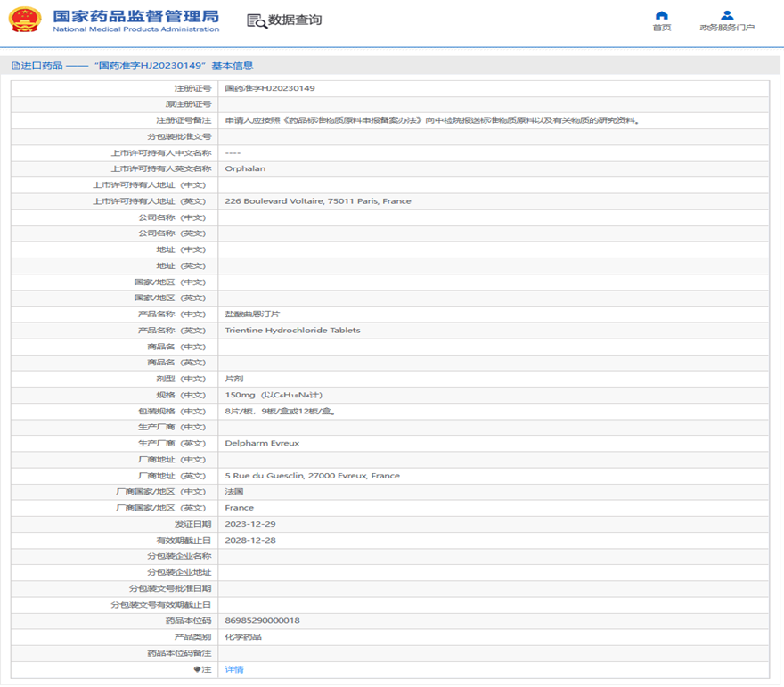Image resolution: width=784 pixels, height=687 pixels.
Task: Click the 5 Rue du Guesclin address
Action: (313, 476)
